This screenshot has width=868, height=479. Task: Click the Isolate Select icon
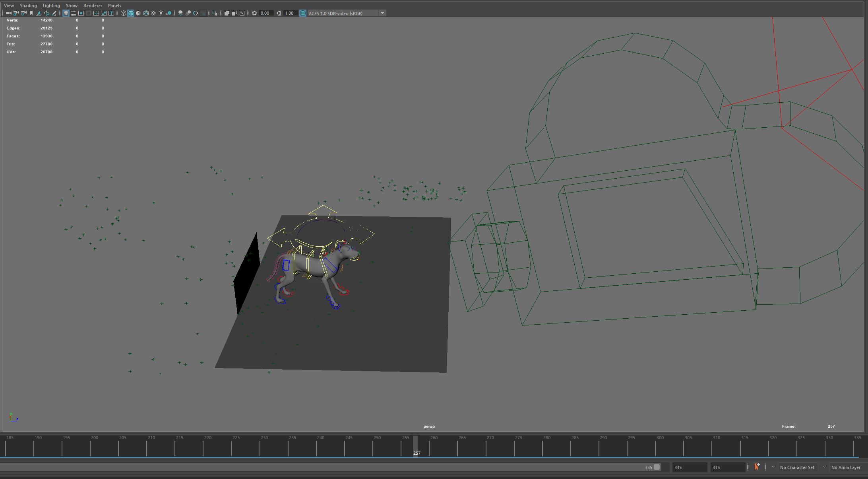tap(215, 13)
